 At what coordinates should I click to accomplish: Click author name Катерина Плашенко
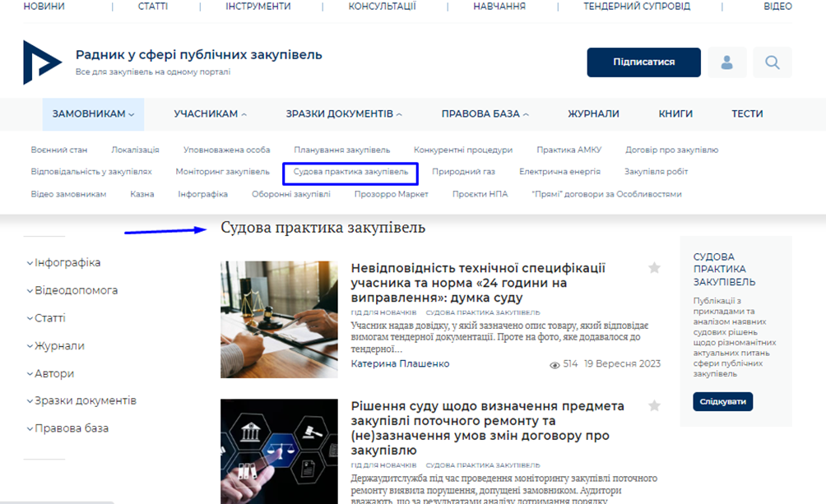click(400, 364)
